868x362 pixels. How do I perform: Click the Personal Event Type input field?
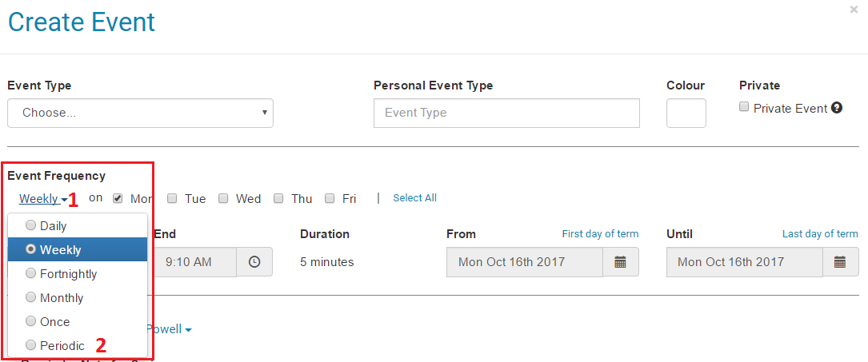[x=506, y=113]
